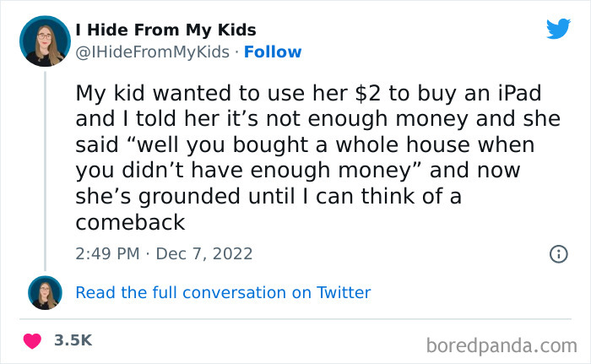
Task: Click the vertical thread line under the avatar
Action: pos(44,169)
